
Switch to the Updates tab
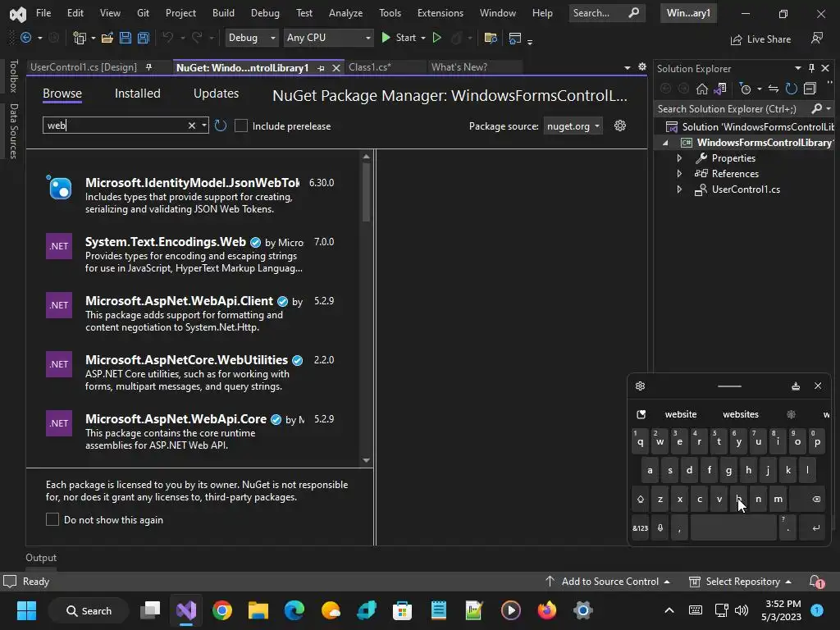click(x=216, y=94)
